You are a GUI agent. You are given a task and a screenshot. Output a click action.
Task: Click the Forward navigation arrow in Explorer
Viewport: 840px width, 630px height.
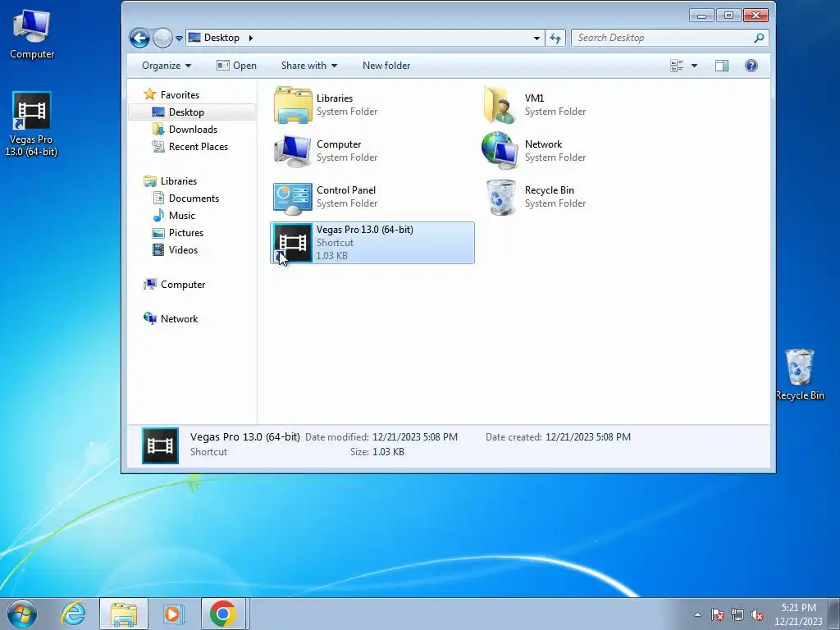(x=162, y=38)
